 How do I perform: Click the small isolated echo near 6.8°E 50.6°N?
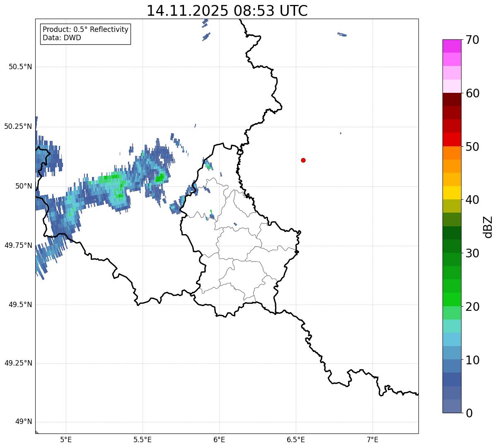pyautogui.click(x=342, y=34)
